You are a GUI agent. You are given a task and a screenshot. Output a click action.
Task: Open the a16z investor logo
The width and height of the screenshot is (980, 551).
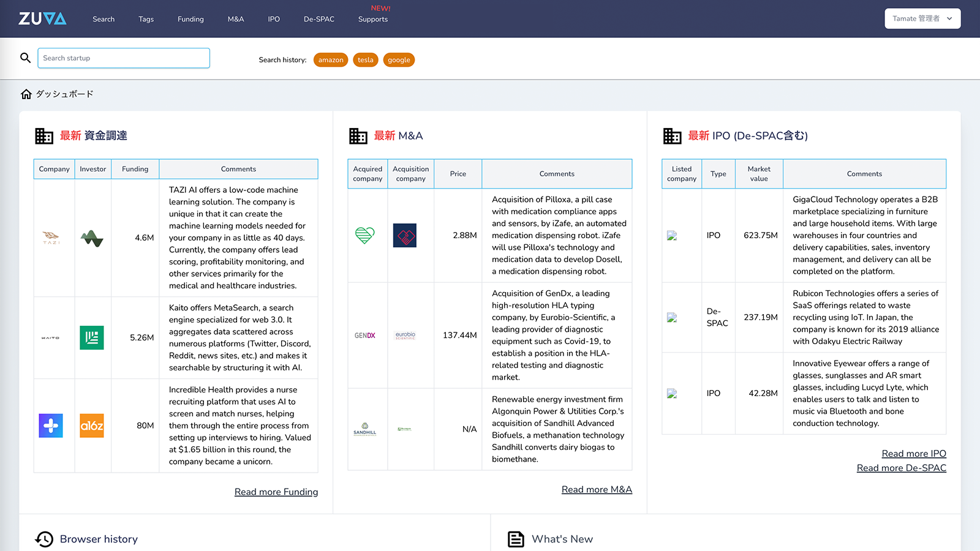(x=92, y=425)
